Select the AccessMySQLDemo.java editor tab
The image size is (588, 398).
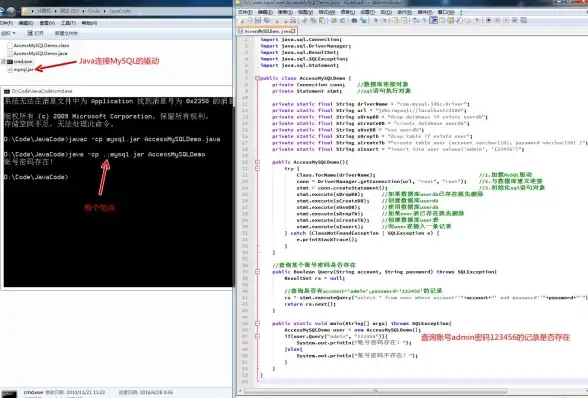tap(267, 31)
